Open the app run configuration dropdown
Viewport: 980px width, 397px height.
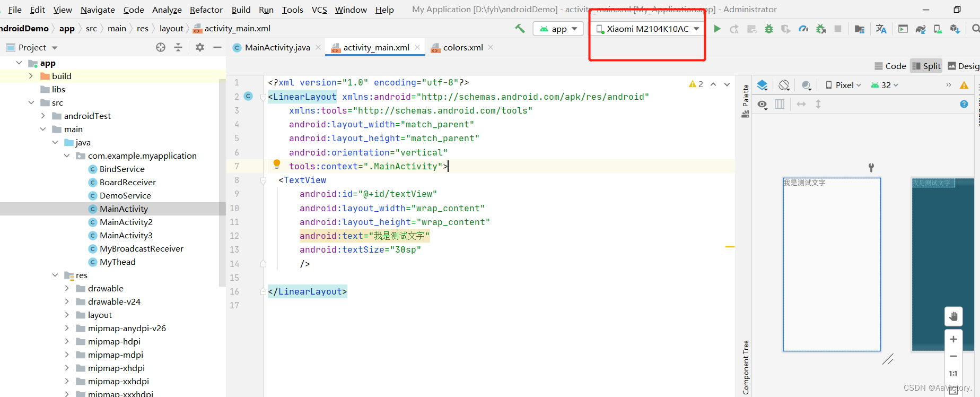click(x=558, y=29)
